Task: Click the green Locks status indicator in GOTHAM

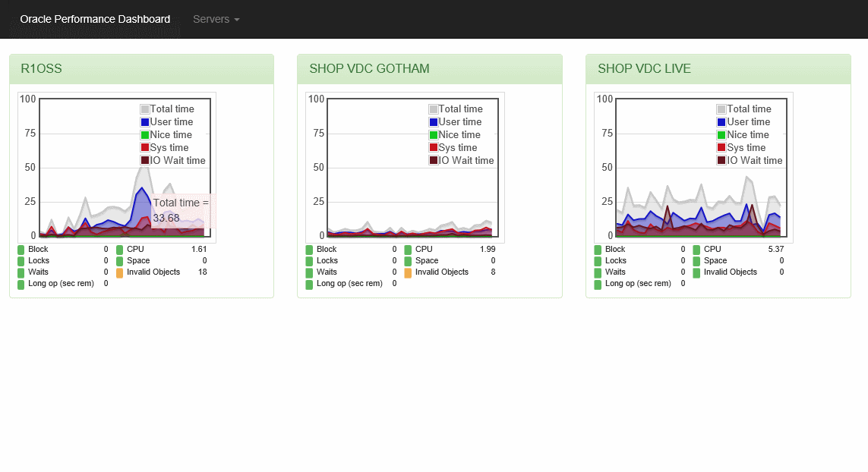Action: click(x=309, y=261)
